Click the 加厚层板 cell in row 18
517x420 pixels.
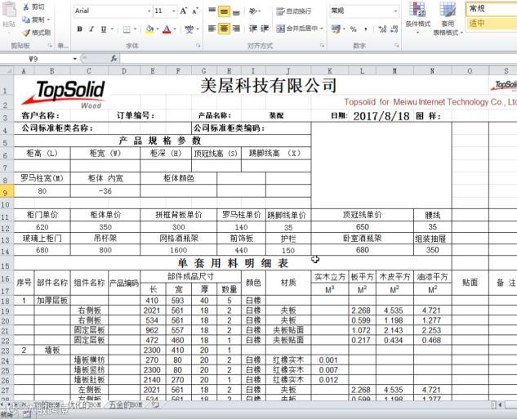click(52, 301)
